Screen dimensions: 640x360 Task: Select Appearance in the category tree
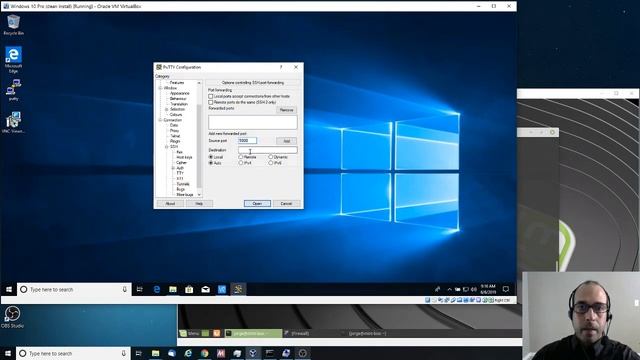[x=180, y=93]
